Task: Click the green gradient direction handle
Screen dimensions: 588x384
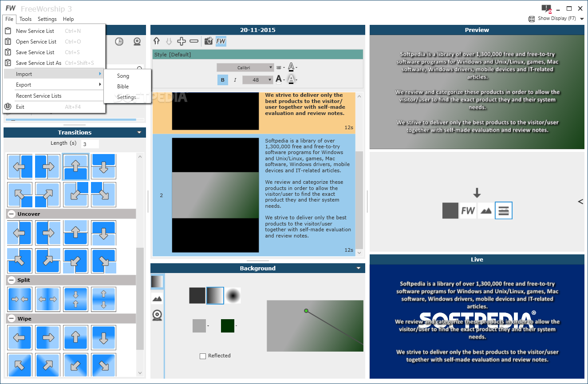Action: pyautogui.click(x=306, y=311)
